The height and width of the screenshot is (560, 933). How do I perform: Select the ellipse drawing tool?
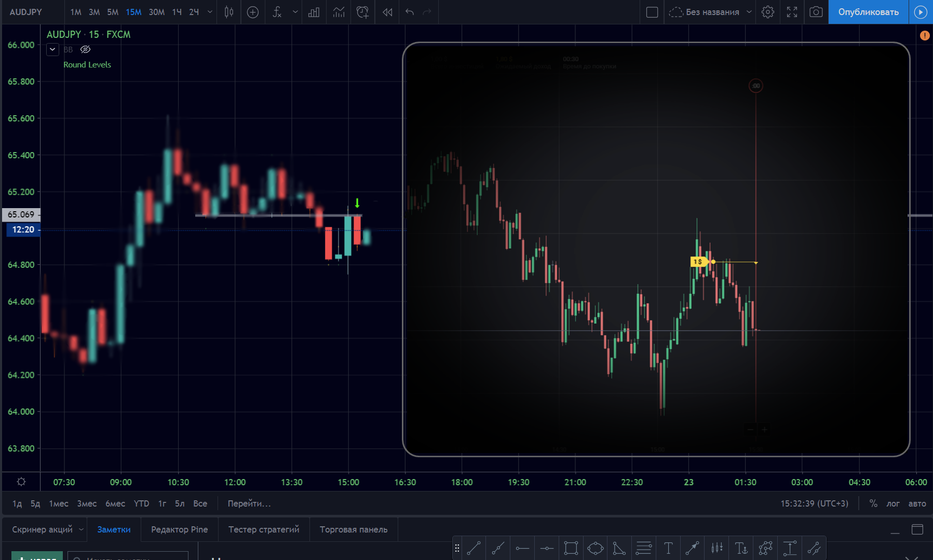click(x=596, y=548)
